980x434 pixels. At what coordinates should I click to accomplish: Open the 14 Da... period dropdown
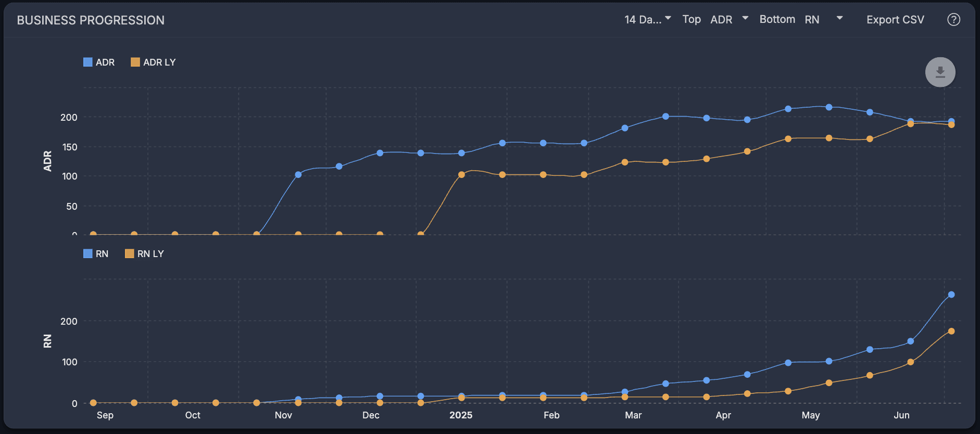[648, 19]
